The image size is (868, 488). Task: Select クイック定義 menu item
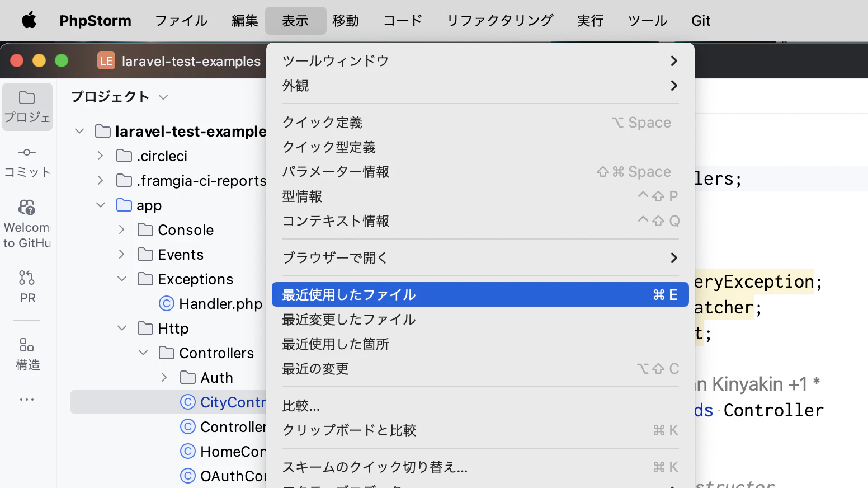(x=480, y=122)
